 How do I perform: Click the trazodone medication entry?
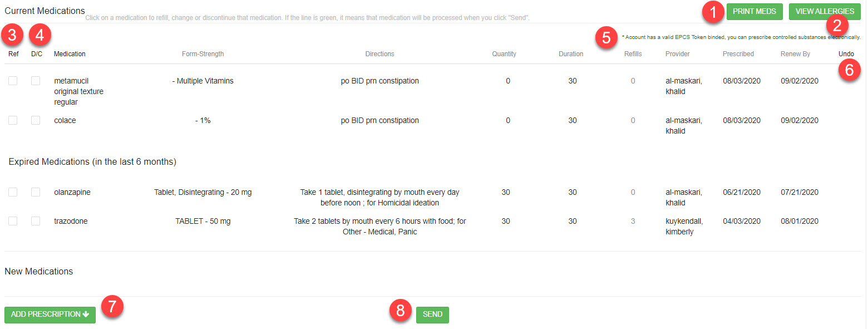pos(71,221)
